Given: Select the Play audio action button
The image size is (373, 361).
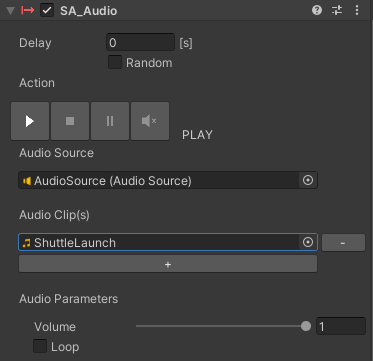Looking at the screenshot, I should 30,121.
